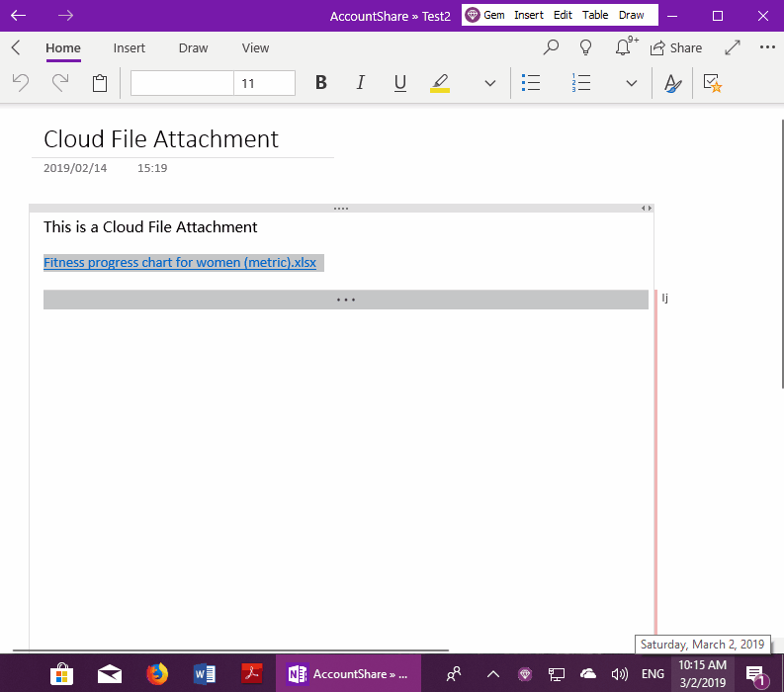Click the note container width arrows

647,208
